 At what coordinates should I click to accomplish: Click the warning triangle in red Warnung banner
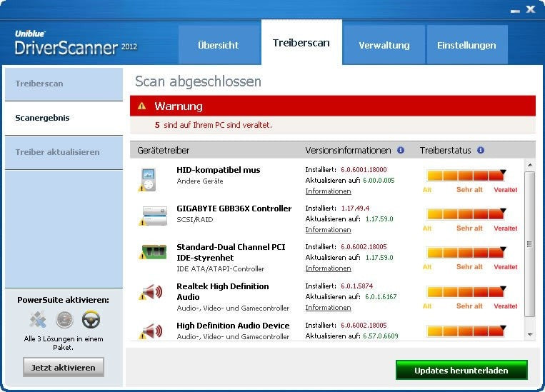pyautogui.click(x=142, y=106)
